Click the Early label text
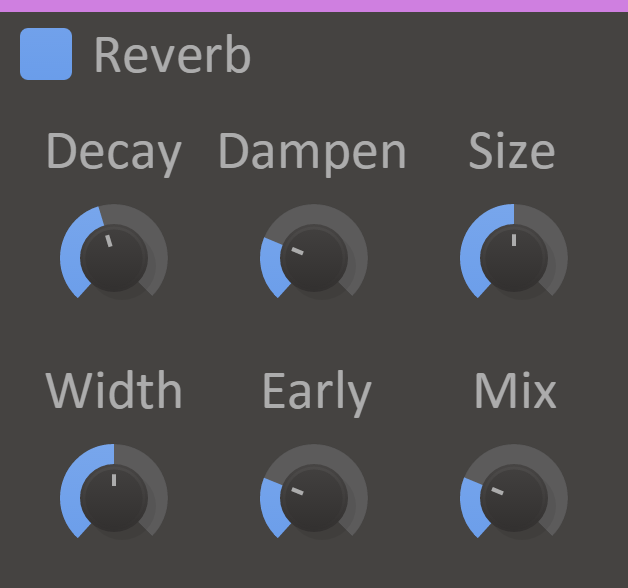Screen dimensions: 628x588 (x=316, y=393)
